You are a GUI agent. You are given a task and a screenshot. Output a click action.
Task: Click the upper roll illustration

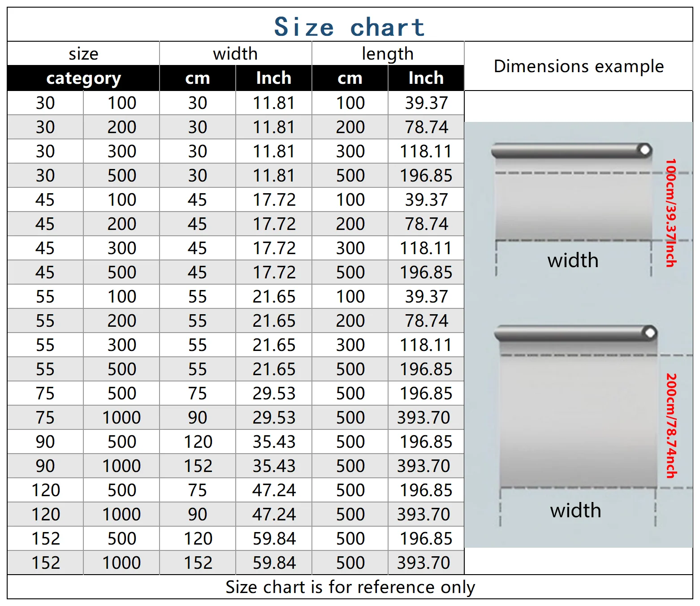coord(573,197)
